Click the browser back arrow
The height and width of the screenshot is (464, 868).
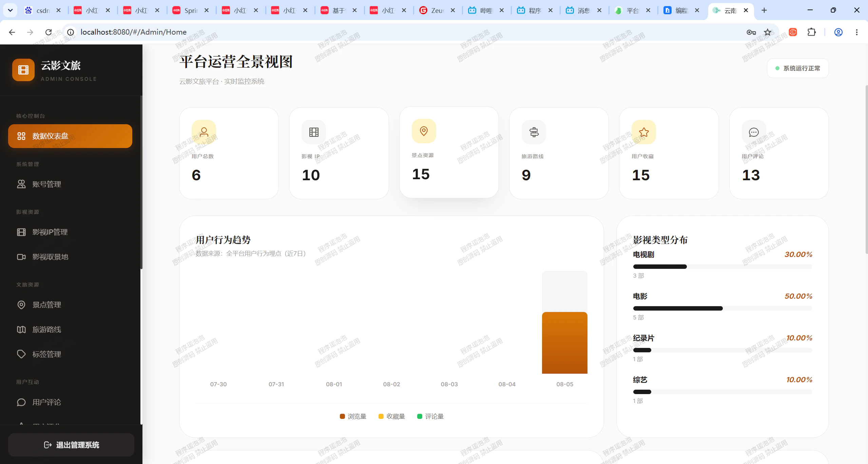pos(12,32)
